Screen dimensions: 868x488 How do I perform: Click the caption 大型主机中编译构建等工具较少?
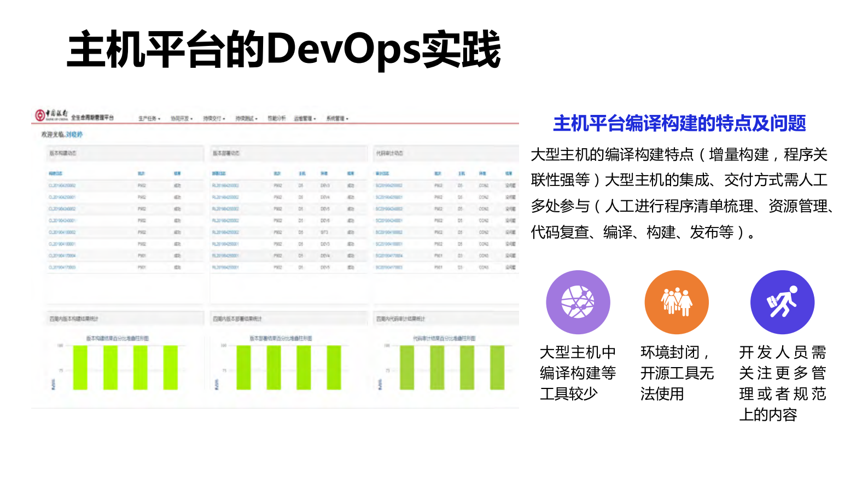pos(578,373)
